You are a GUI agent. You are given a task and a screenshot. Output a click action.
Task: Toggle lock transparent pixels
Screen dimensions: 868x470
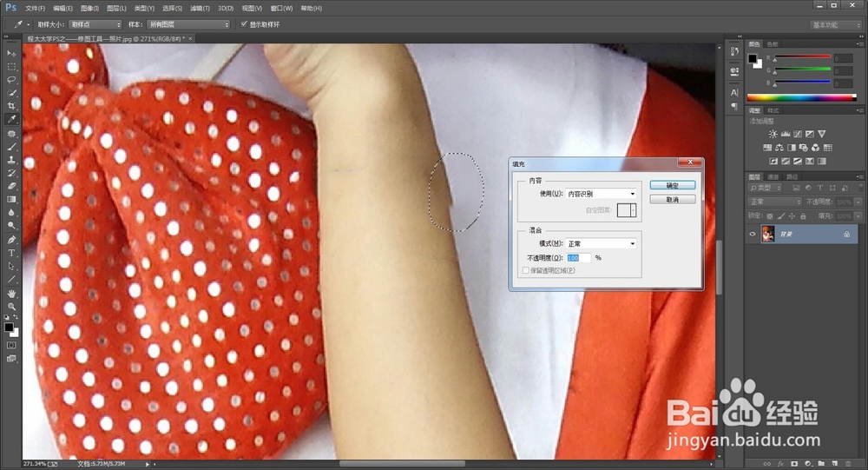coord(770,216)
